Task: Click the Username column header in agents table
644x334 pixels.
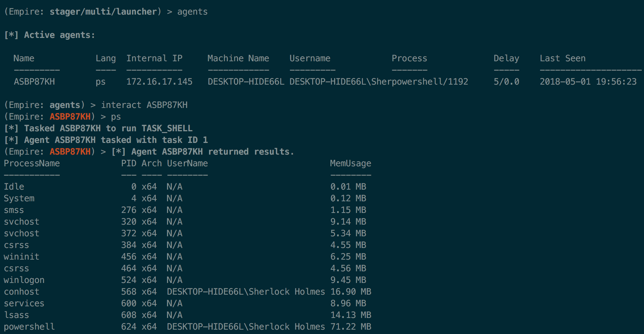Action: 310,58
